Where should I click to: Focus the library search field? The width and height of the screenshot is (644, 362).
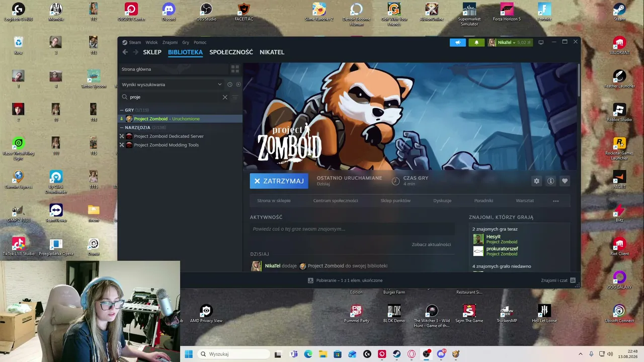(174, 97)
